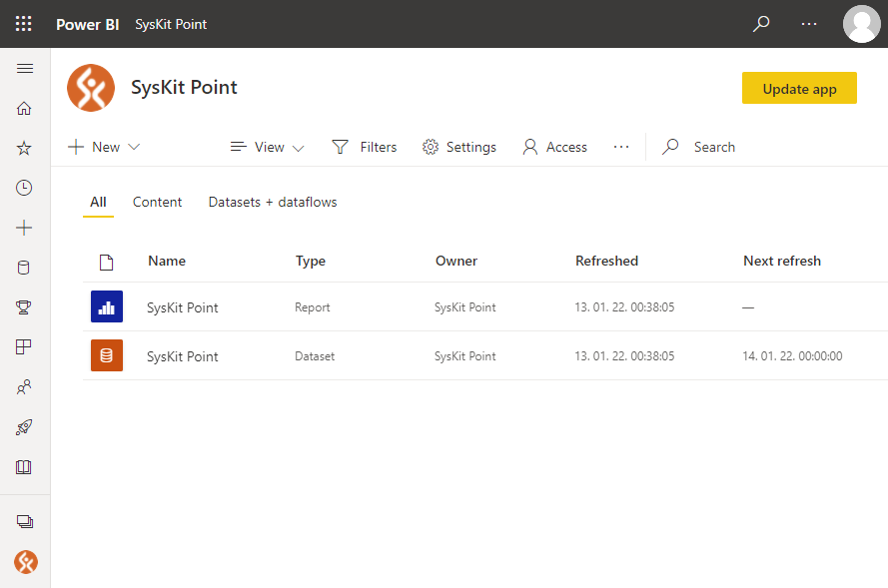Open Recent clock icon in sidebar
This screenshot has width=888, height=588.
pos(24,188)
